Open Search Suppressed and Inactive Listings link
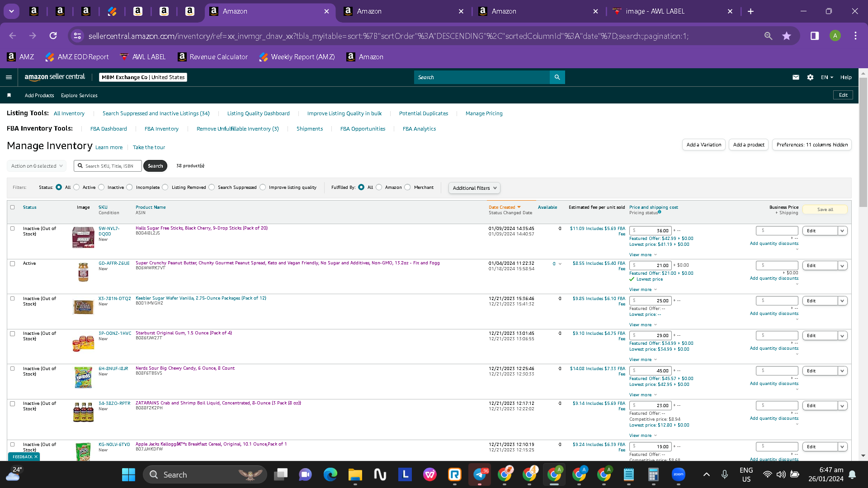Screen dimensions: 868x488 (156, 113)
